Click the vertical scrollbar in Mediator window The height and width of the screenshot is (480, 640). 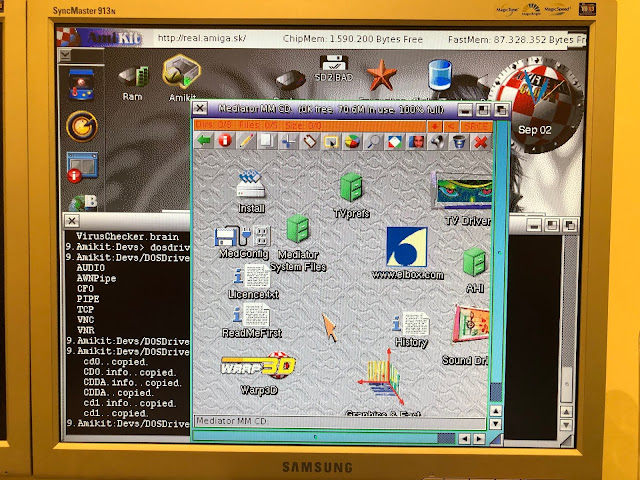(496, 262)
